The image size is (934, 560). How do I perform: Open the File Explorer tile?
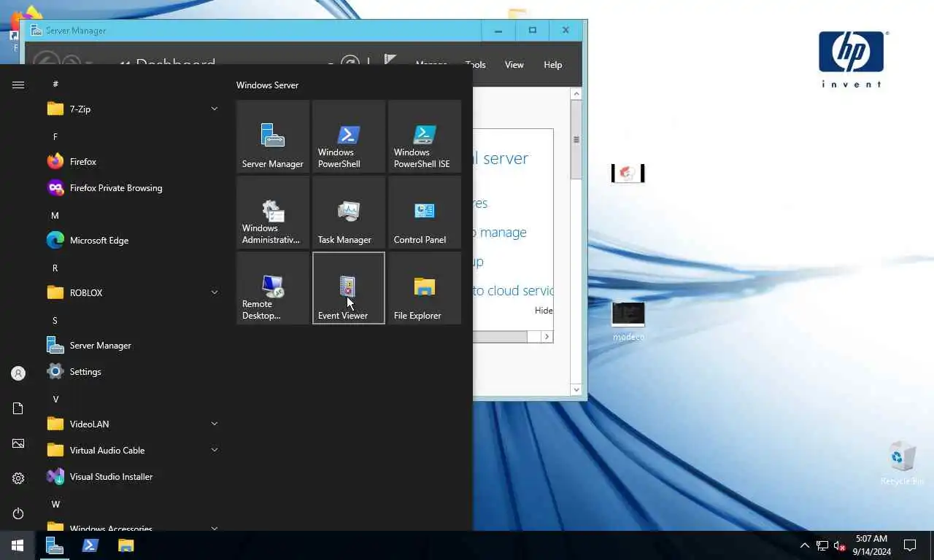tap(425, 288)
